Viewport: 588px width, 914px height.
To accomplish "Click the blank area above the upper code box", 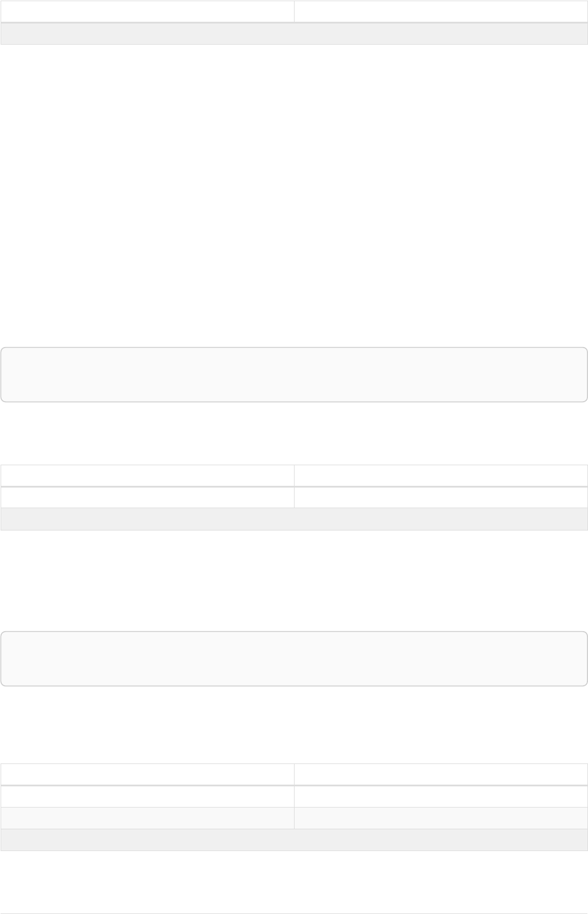I will 294,194.
